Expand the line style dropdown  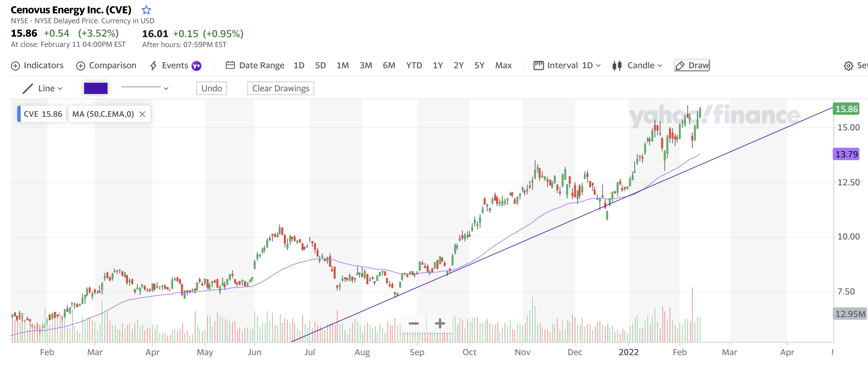[x=145, y=88]
